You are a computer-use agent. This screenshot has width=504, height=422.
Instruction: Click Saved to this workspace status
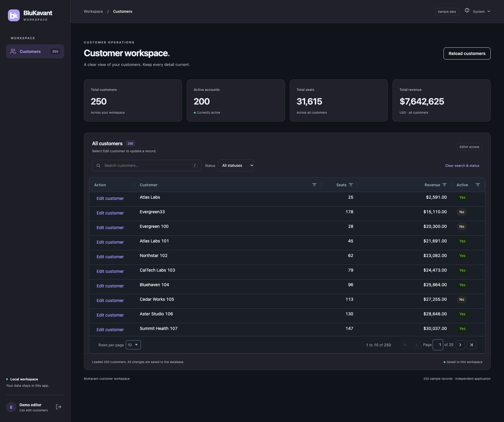pyautogui.click(x=463, y=362)
